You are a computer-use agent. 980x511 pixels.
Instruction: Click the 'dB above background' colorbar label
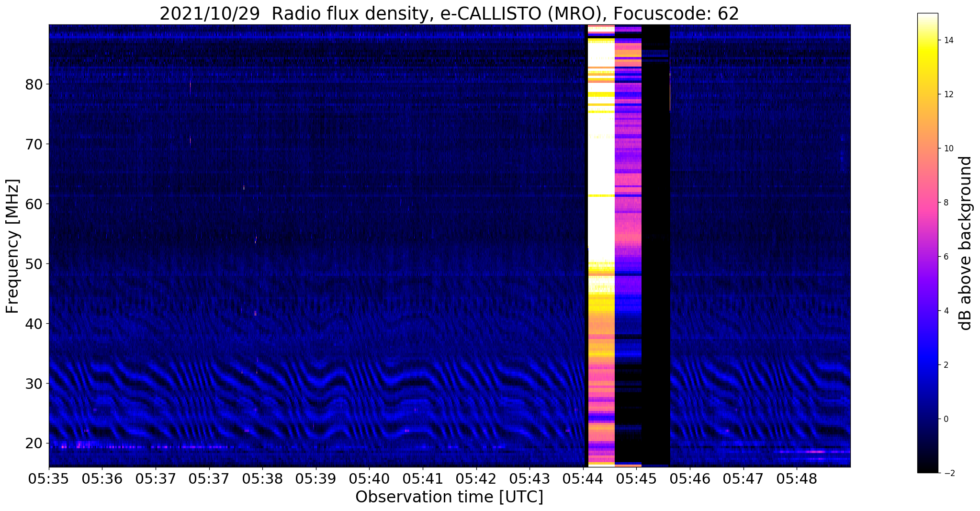[x=966, y=243]
